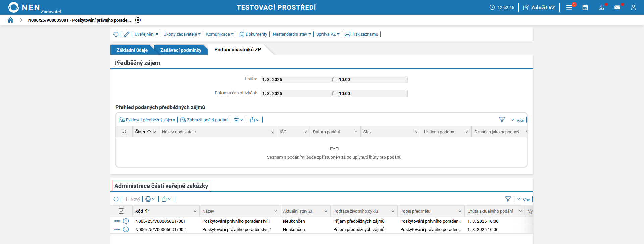Screen dimensions: 644x244
Task: Click the download icon in header
Action: click(x=601, y=7)
